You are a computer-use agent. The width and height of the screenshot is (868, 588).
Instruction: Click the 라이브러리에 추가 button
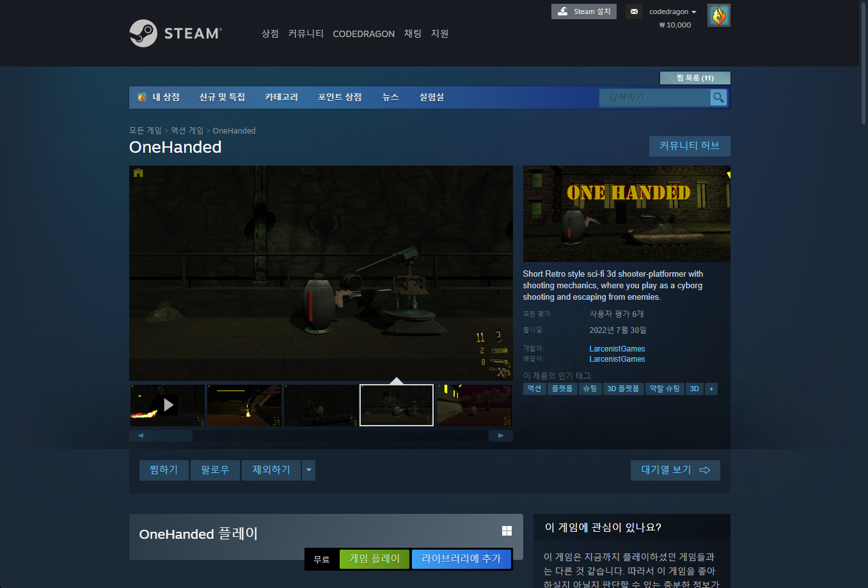click(x=461, y=559)
